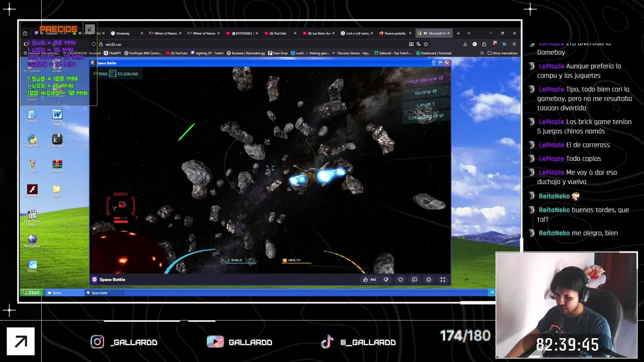Click the 'High Score: 0' HUD text
The height and width of the screenshot is (362, 644).
[x=426, y=79]
